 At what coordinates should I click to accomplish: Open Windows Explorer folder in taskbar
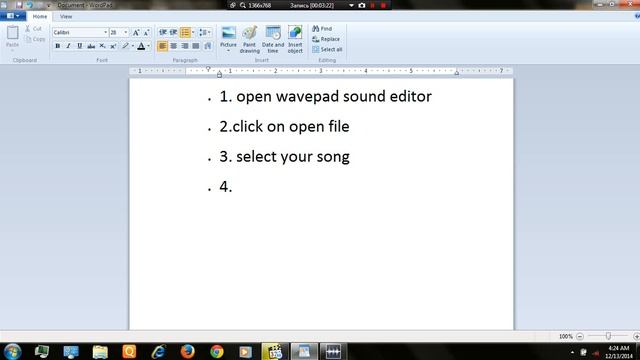[x=100, y=351]
